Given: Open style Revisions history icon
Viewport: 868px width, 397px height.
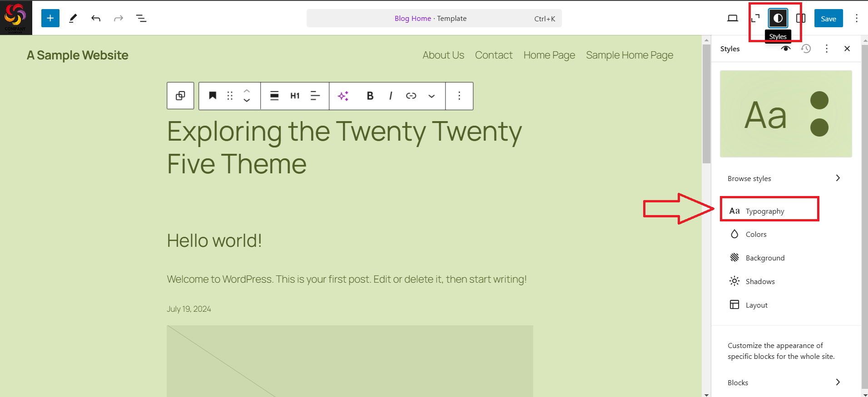Looking at the screenshot, I should [x=806, y=49].
